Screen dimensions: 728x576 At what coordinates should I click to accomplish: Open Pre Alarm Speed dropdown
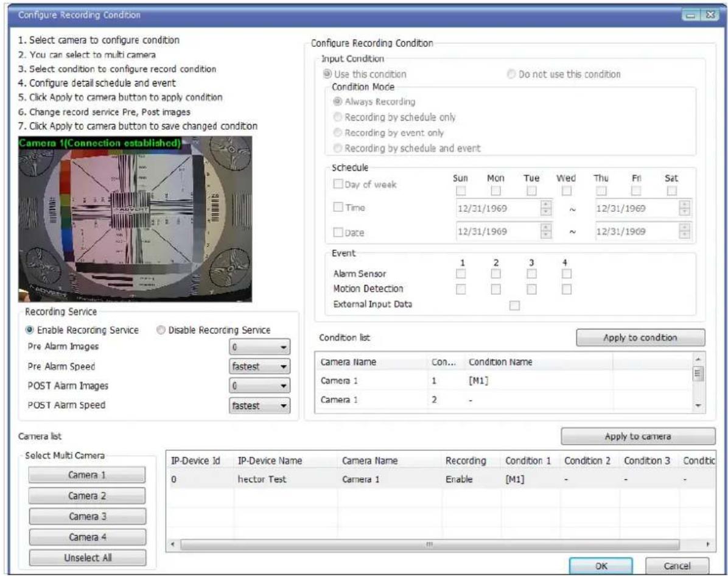coord(259,367)
